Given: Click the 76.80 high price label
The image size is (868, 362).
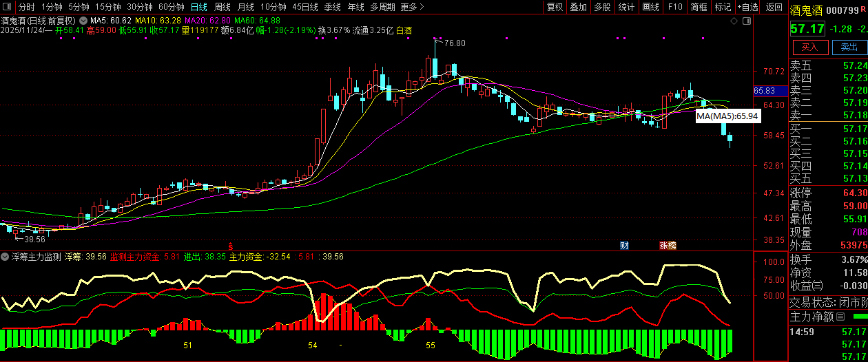Looking at the screenshot, I should pyautogui.click(x=455, y=43).
